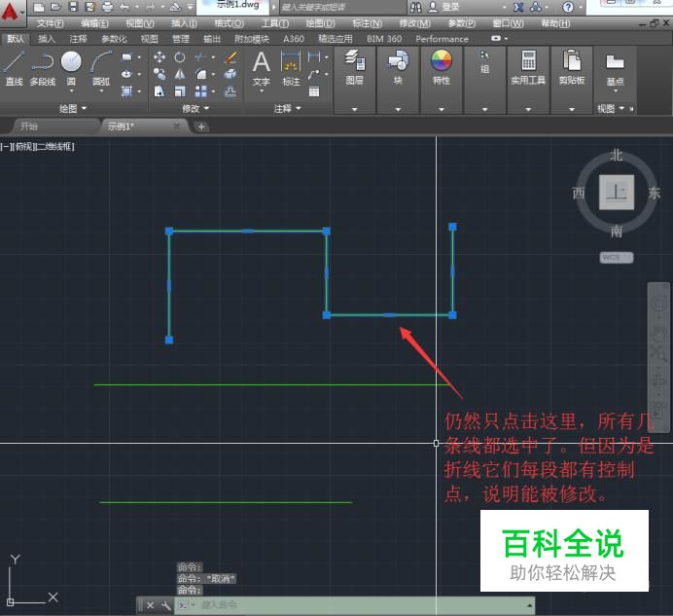Open the quick access toolbar customize dropdown
Screen dimensions: 673x616
tap(190, 7)
